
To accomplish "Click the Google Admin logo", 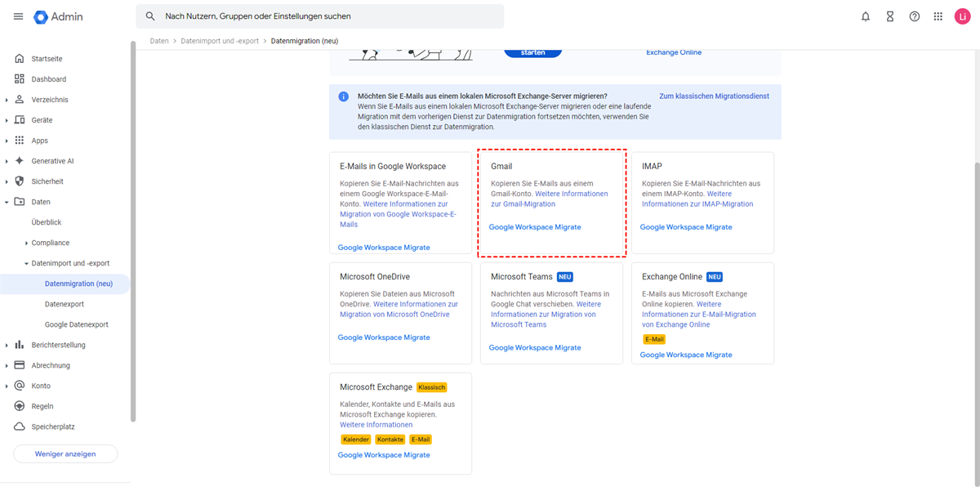I will tap(58, 16).
